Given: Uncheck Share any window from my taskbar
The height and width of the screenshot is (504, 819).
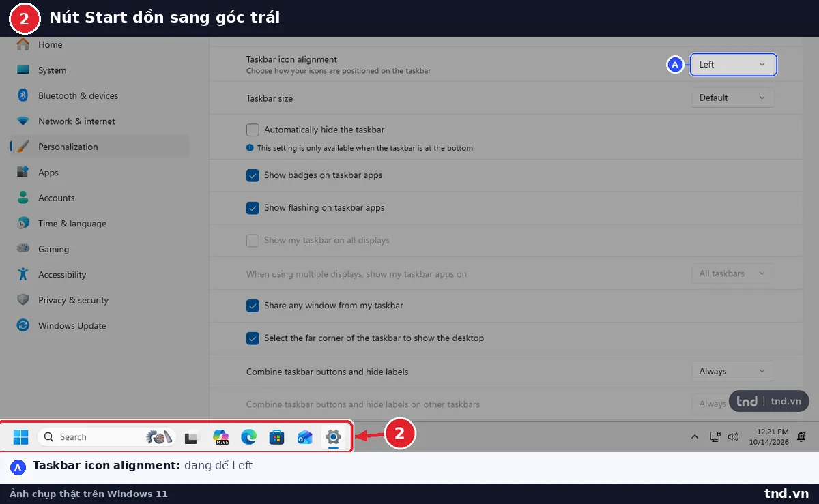Looking at the screenshot, I should (253, 306).
